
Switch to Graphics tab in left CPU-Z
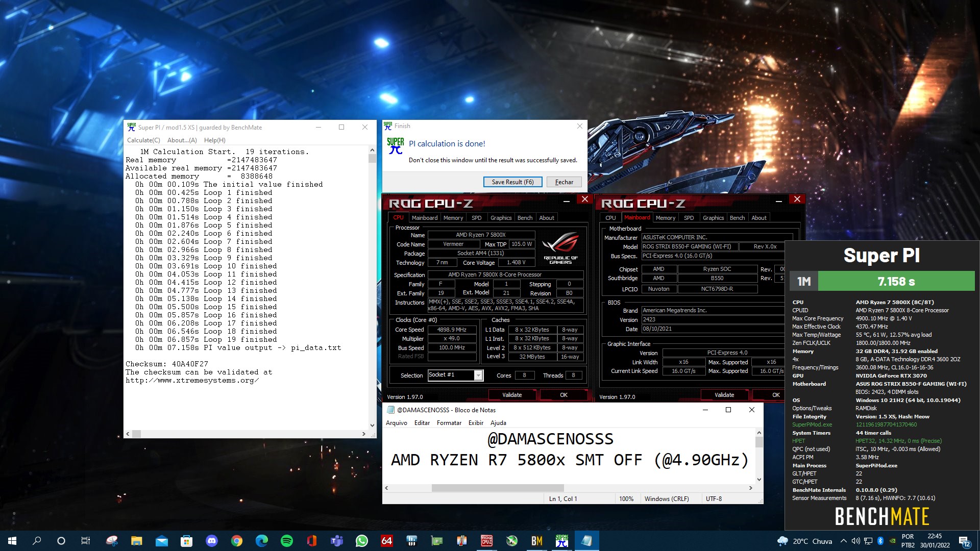pyautogui.click(x=501, y=218)
